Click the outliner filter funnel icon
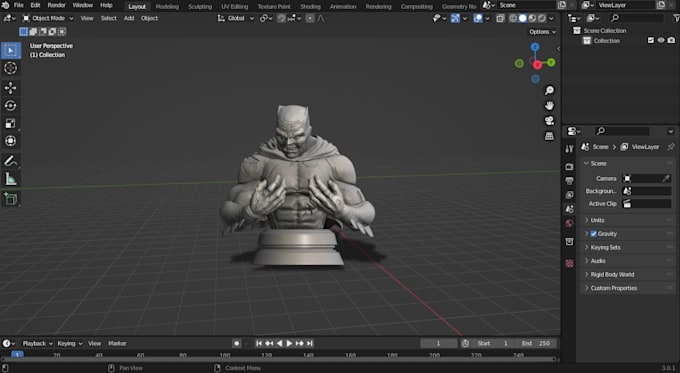The width and height of the screenshot is (680, 373). click(x=676, y=18)
